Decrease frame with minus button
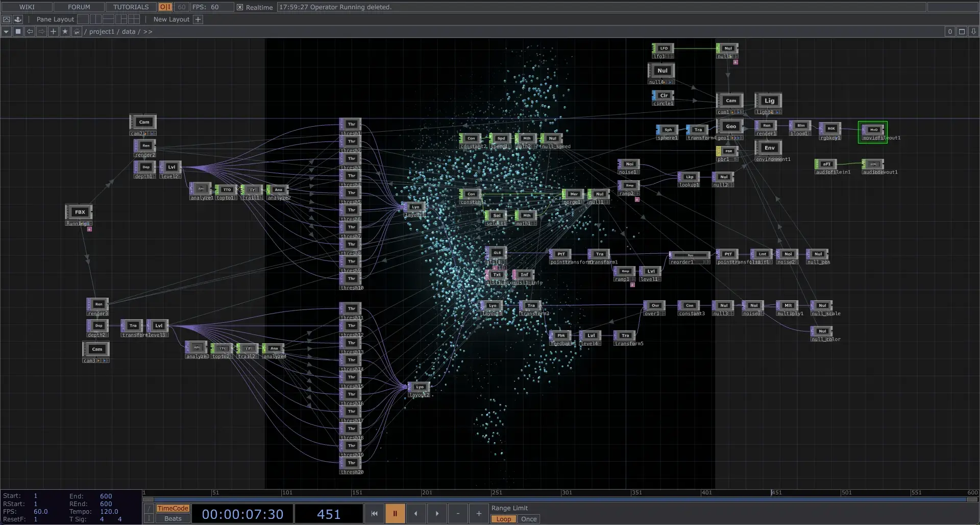This screenshot has height=525, width=980. (458, 514)
